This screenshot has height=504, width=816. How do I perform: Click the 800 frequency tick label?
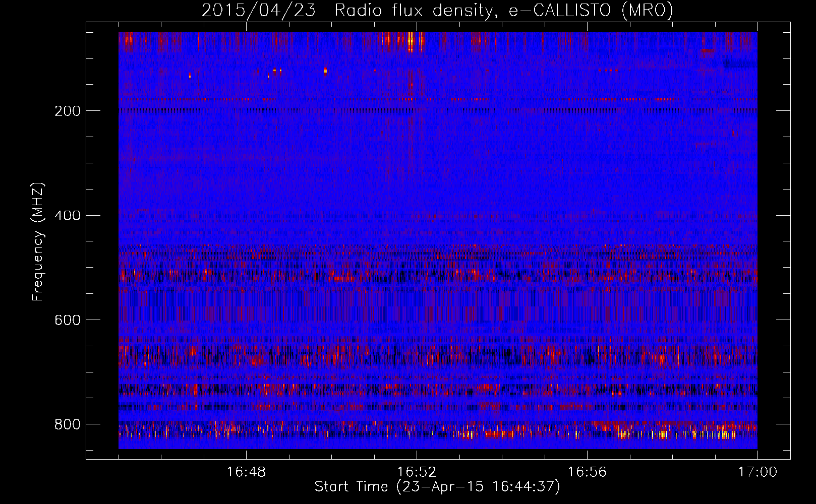[67, 424]
